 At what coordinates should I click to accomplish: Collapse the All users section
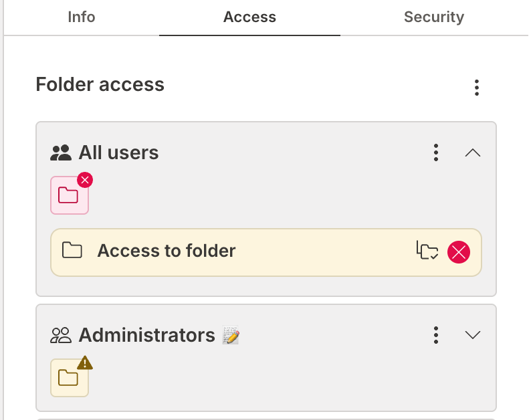472,152
